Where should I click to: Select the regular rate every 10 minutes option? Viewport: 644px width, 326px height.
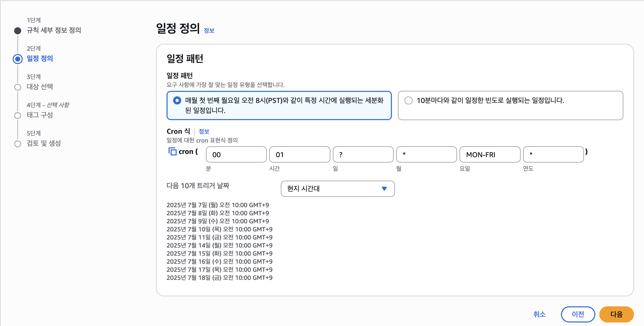point(409,100)
